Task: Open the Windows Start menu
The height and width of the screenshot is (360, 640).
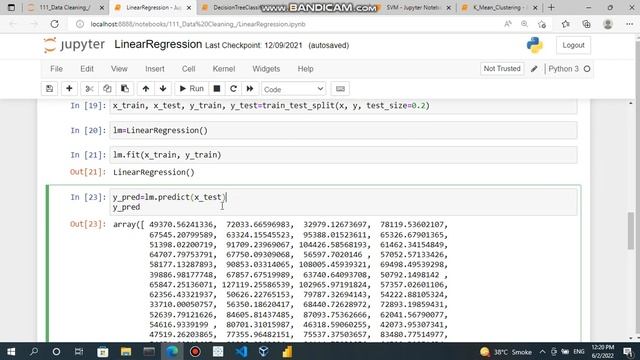Action: coord(11,351)
